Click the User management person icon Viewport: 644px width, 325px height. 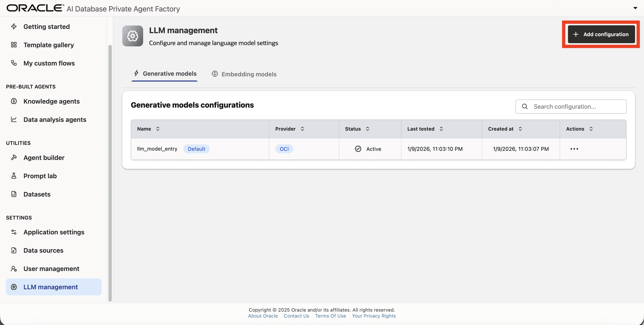pyautogui.click(x=14, y=269)
